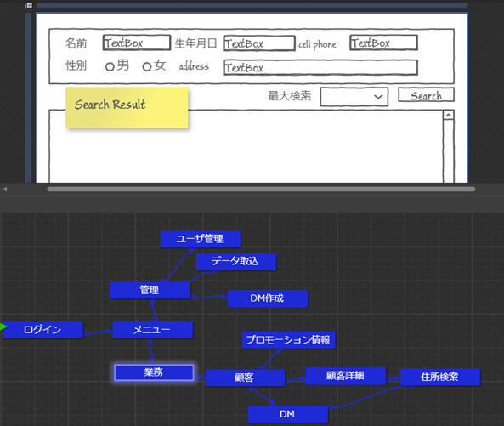Select the メニュー node in flow diagram
Screen dimensions: 504x426
(153, 330)
